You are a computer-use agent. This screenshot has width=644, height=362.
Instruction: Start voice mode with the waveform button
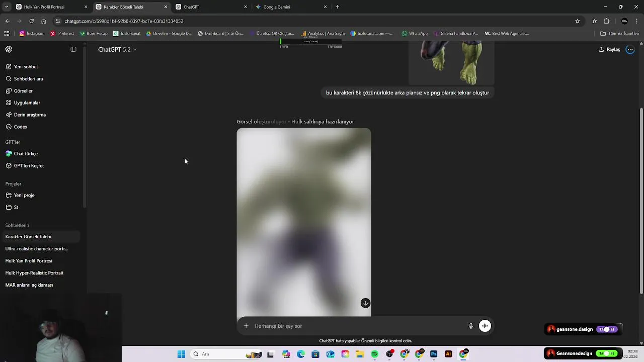click(x=485, y=326)
